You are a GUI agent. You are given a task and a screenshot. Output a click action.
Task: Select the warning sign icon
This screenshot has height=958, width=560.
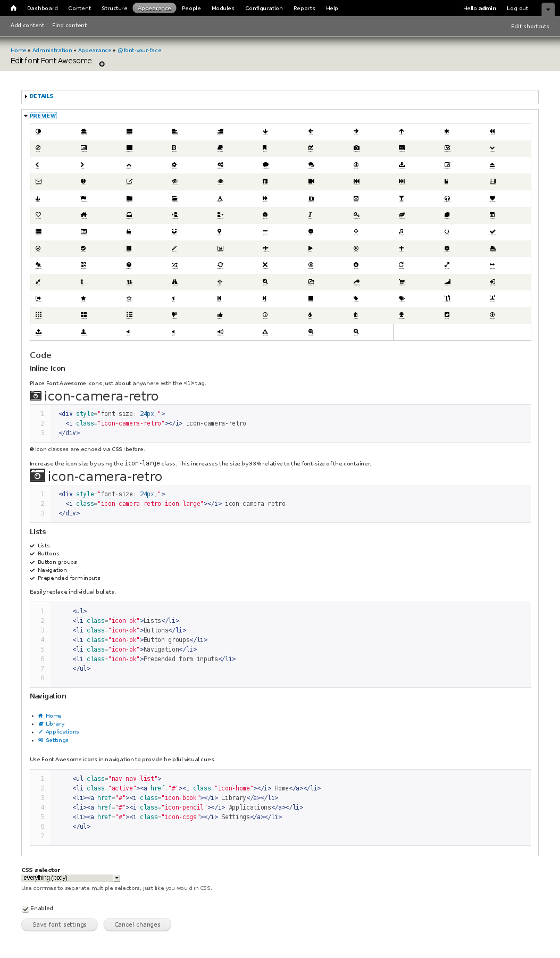coord(265,331)
